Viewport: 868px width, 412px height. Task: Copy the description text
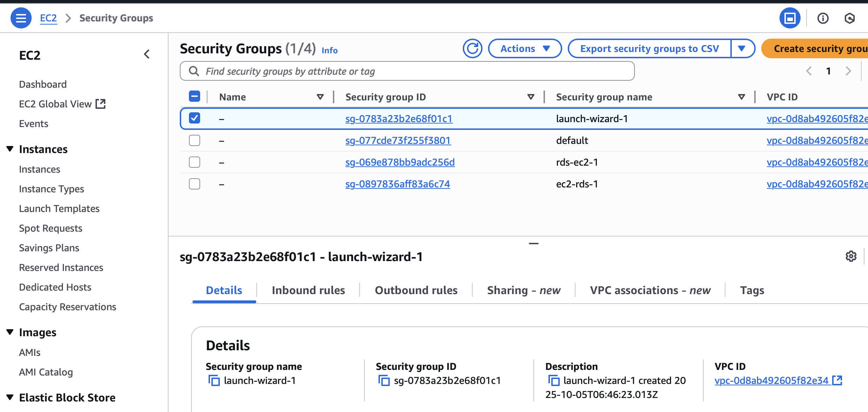click(554, 380)
